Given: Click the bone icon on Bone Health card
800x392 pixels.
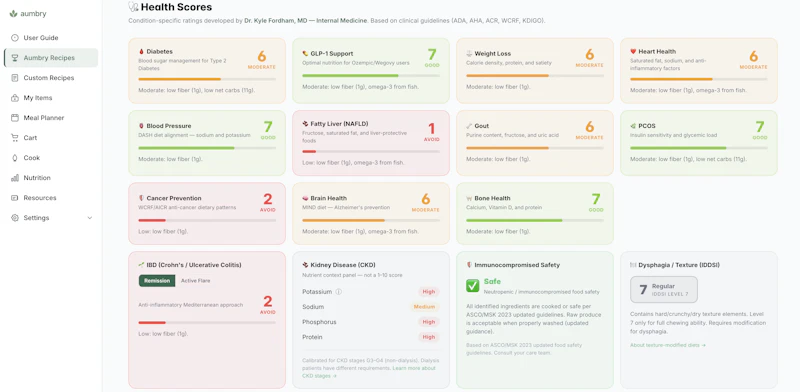Looking at the screenshot, I should coord(469,198).
